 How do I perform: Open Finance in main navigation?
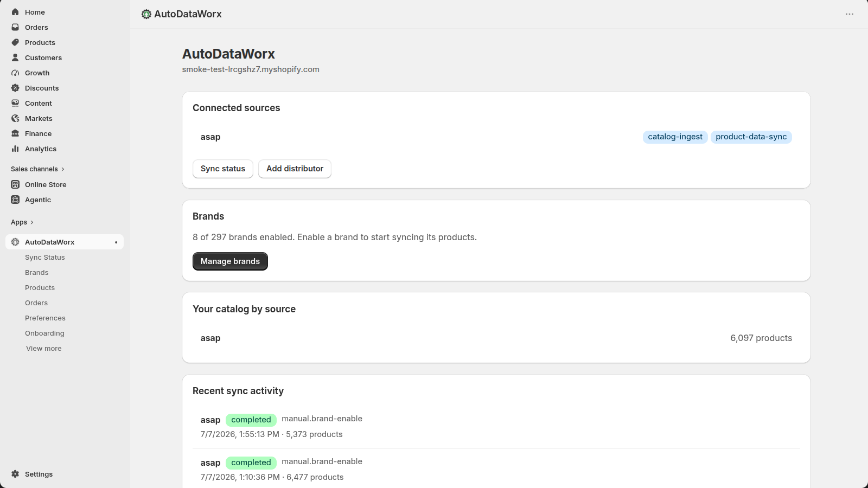[39, 133]
